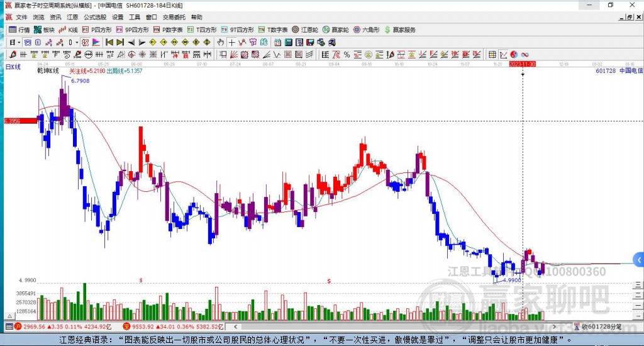
Task: Open the 板块 sector view
Action: tap(45, 30)
